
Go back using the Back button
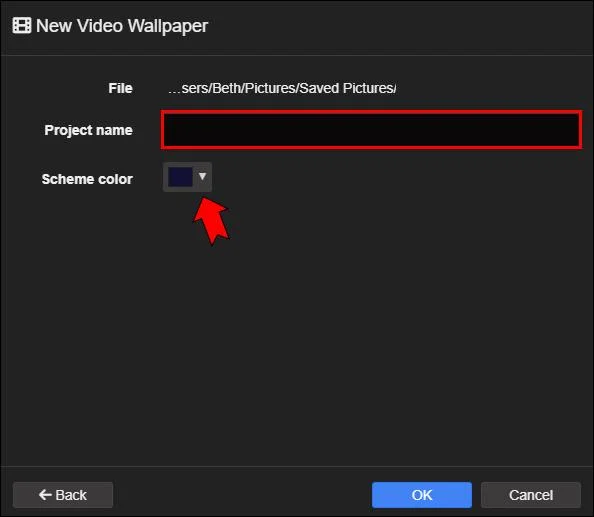(x=63, y=495)
